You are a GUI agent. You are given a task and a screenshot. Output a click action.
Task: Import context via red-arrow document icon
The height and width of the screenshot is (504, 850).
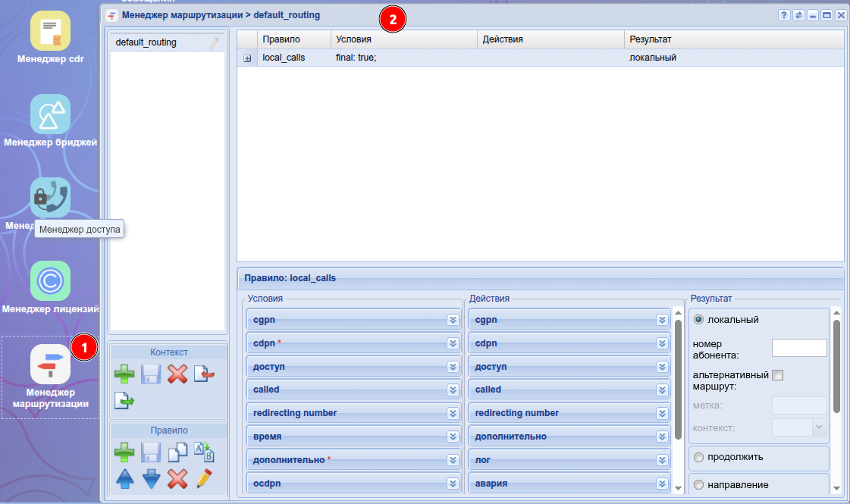click(204, 374)
